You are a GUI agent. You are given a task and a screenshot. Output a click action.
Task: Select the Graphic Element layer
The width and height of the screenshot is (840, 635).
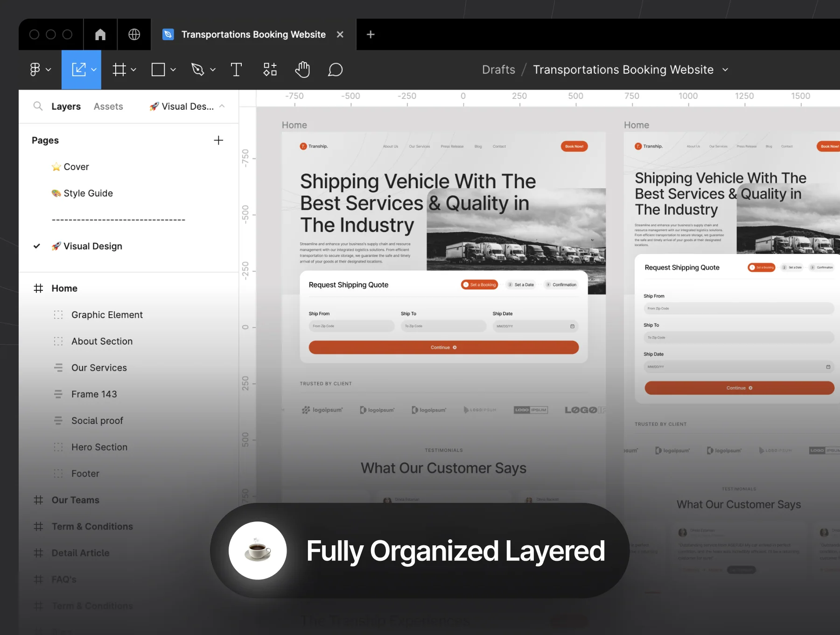pos(107,315)
